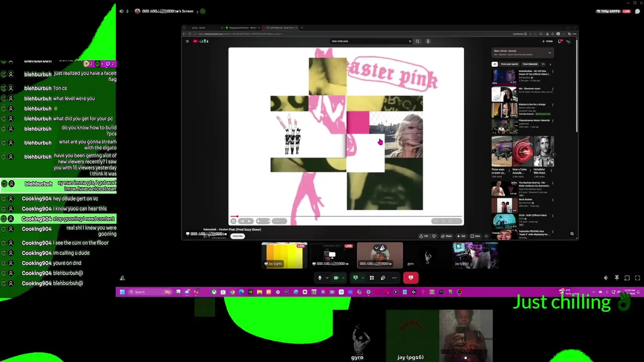Click the voice channel speaker icon in the top bar
This screenshot has height=362, width=644.
coord(121,11)
